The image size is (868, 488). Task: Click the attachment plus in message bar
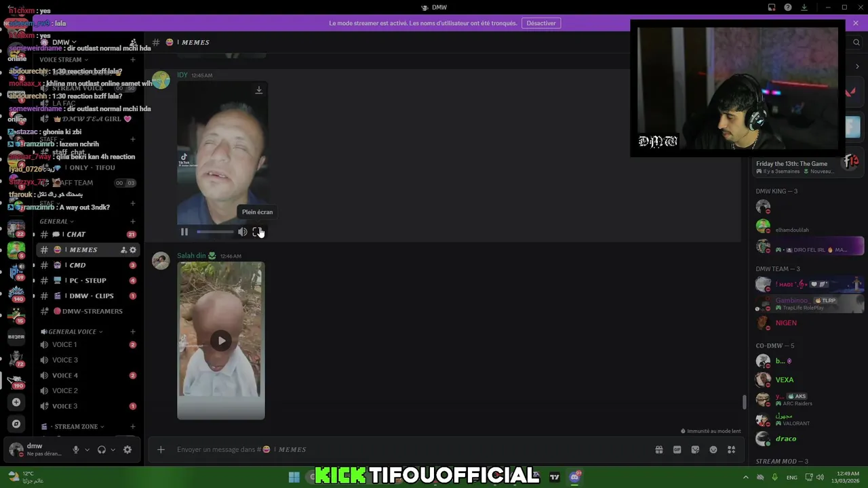(161, 449)
